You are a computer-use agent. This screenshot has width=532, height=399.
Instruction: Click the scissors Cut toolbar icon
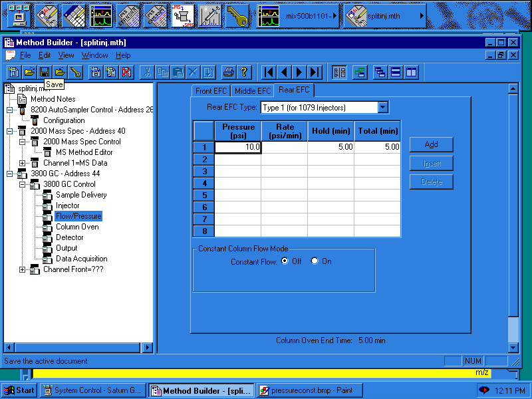pos(147,72)
